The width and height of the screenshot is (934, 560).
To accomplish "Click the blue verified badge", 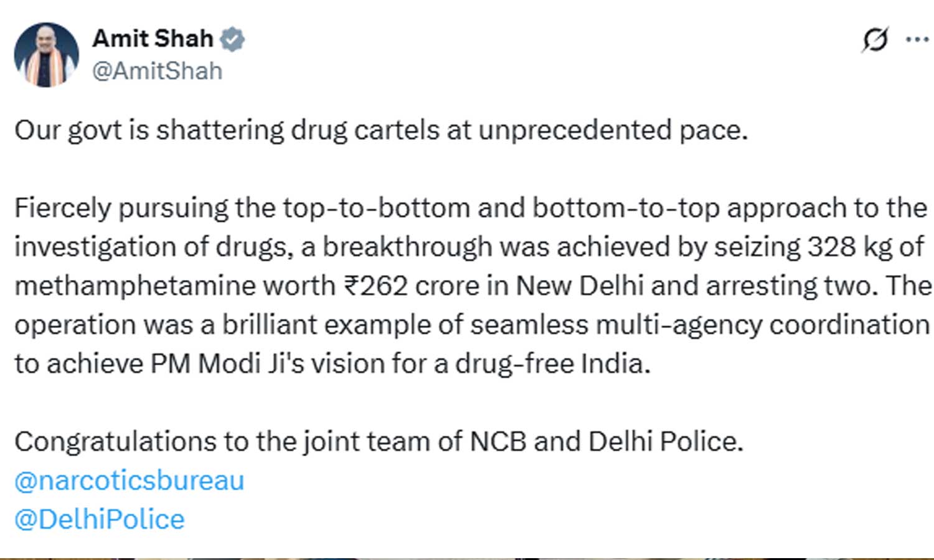I will point(233,39).
